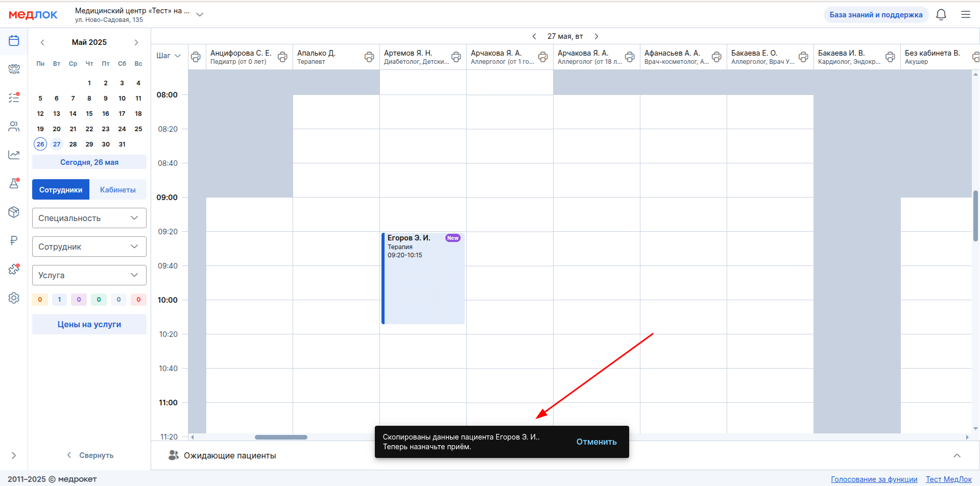Go to the next day arrow

(596, 36)
